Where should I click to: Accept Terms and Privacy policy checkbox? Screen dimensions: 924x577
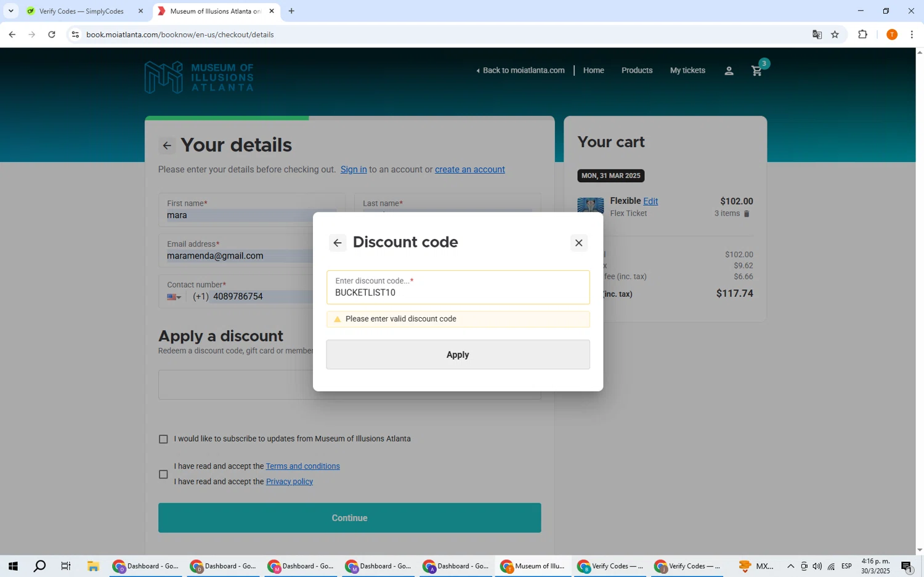click(x=163, y=474)
